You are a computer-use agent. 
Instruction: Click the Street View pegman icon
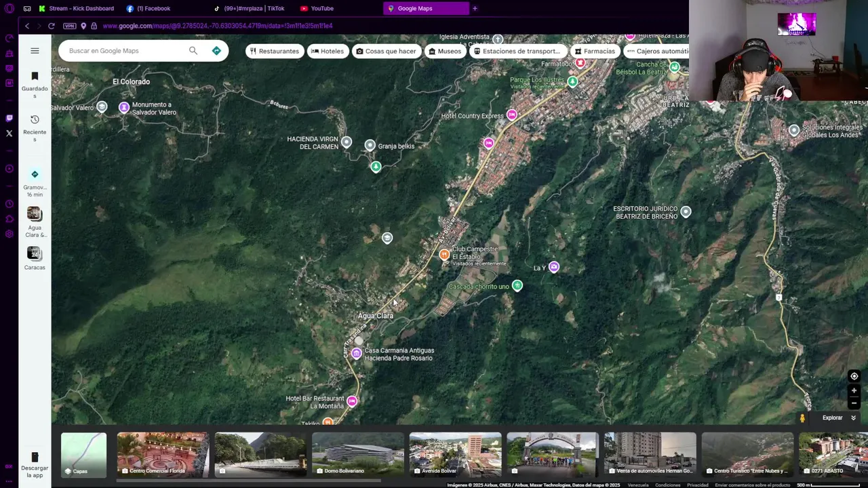click(802, 418)
